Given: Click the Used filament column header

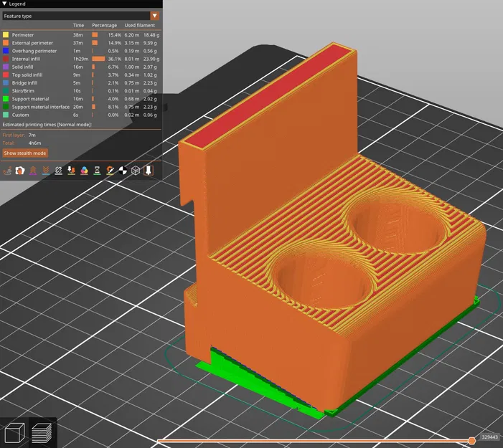Looking at the screenshot, I should click(x=139, y=25).
